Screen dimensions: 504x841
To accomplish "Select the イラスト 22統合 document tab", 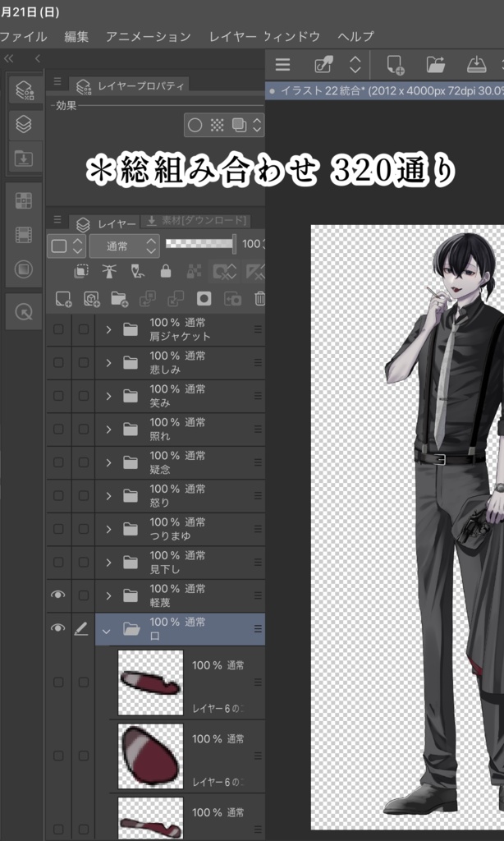I will click(x=385, y=90).
